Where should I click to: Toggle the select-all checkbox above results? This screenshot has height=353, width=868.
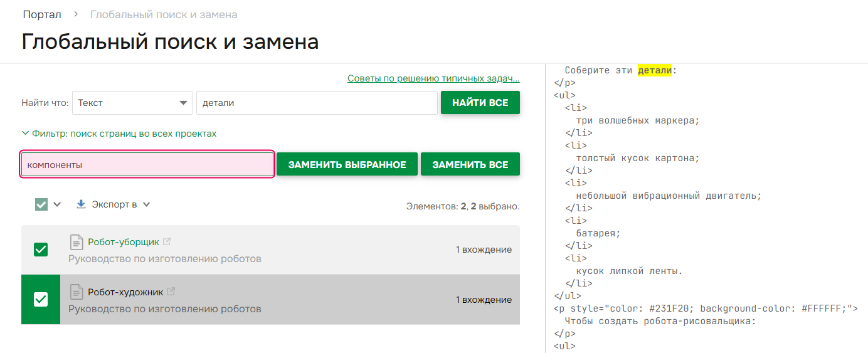(x=41, y=204)
